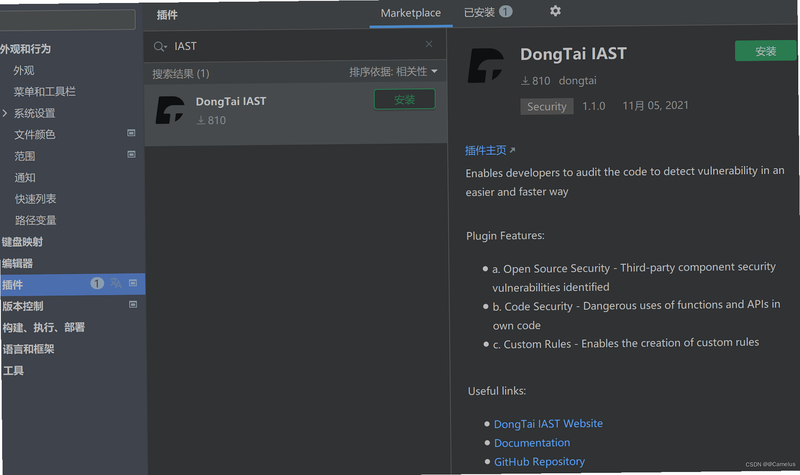Select 编辑器 settings category

tap(17, 263)
